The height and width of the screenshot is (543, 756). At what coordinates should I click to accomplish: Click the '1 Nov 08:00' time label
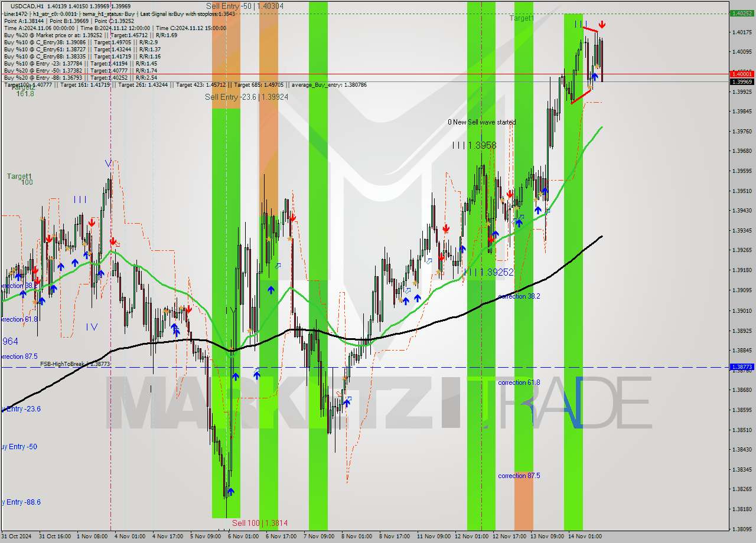92,537
